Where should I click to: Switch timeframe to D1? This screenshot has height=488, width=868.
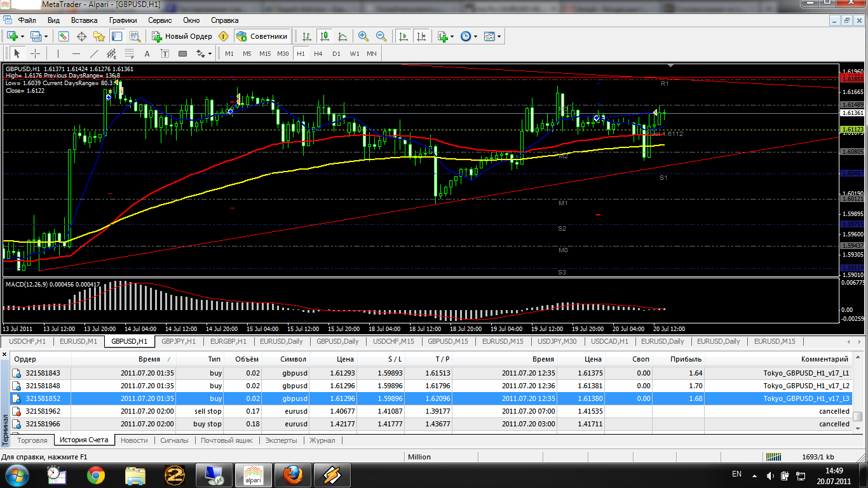tap(336, 53)
